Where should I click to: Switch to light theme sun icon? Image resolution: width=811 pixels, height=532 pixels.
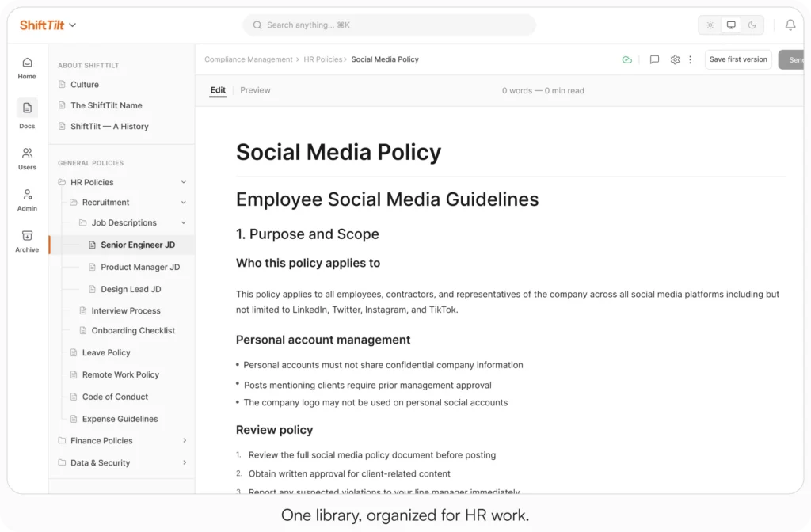coord(710,25)
